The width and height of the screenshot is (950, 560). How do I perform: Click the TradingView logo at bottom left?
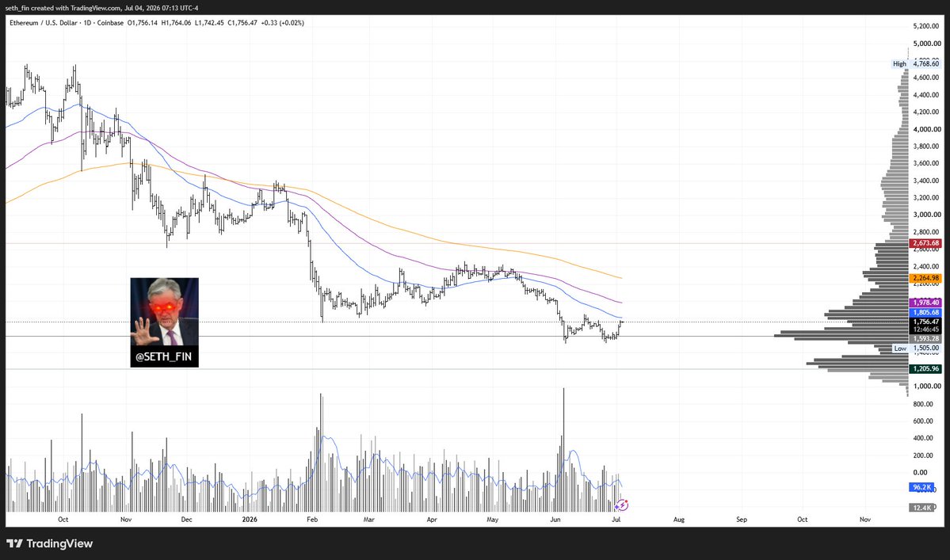coord(50,543)
